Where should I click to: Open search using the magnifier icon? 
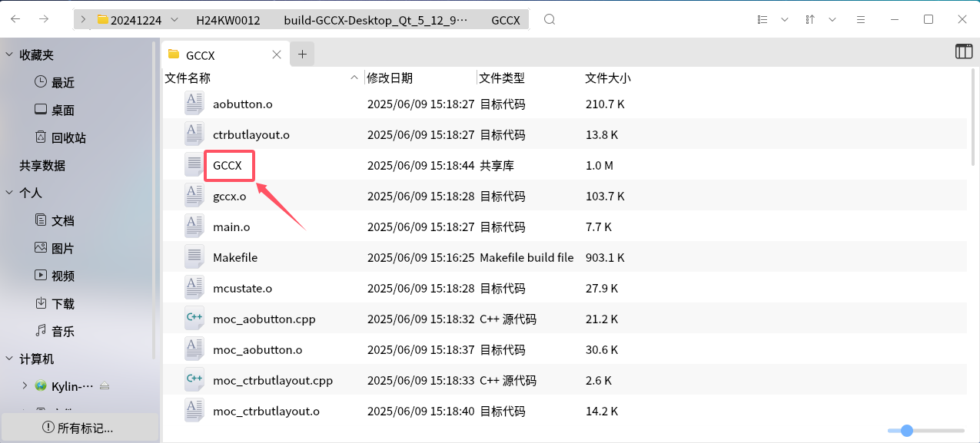coord(549,19)
